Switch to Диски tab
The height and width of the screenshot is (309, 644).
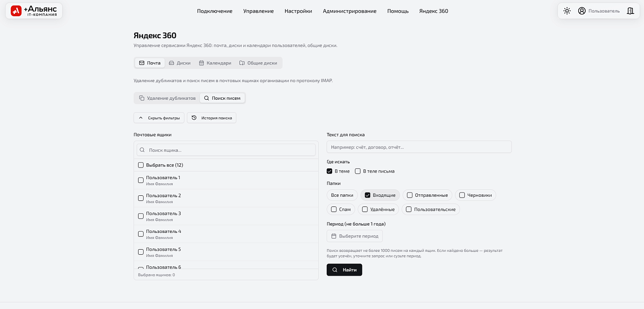[x=179, y=63]
